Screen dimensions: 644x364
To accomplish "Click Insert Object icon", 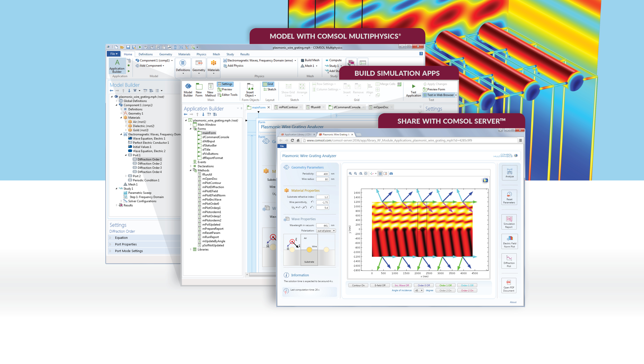I will click(250, 90).
